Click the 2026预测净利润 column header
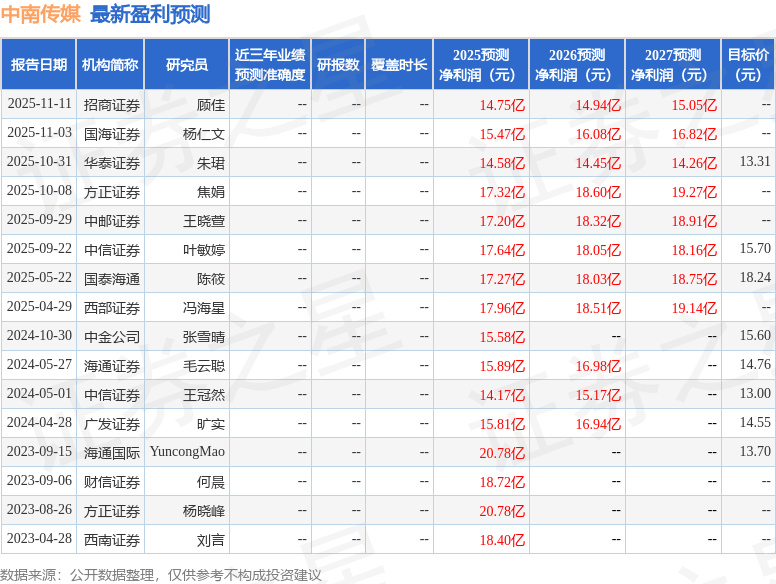Screen dimensions: 776x584 (577, 65)
